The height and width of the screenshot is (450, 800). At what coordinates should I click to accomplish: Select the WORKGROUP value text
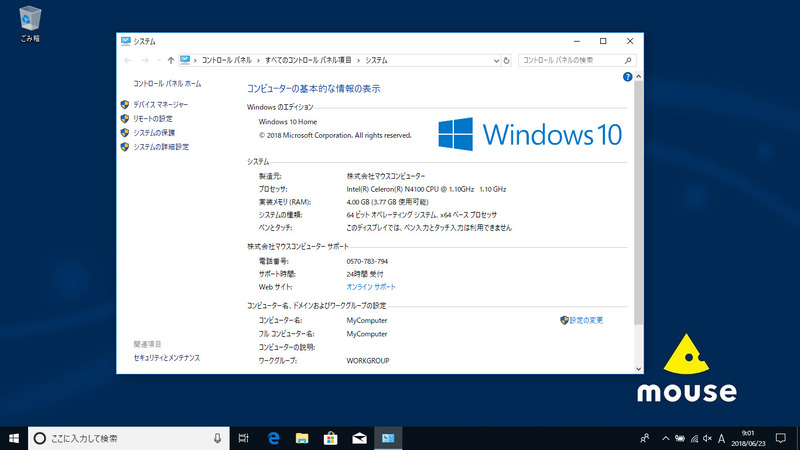coord(368,361)
